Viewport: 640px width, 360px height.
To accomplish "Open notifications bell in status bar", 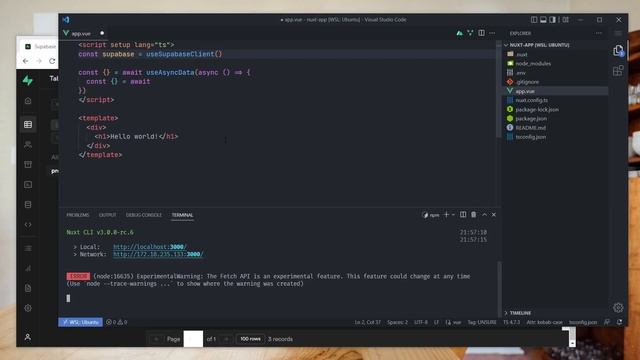I will click(x=620, y=322).
